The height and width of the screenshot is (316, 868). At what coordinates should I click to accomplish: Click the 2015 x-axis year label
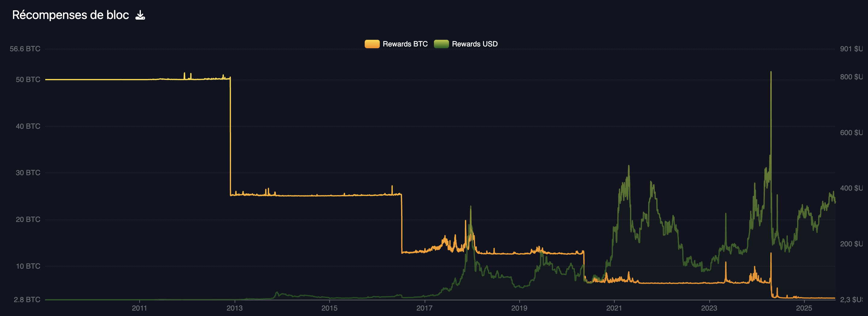coord(329,308)
